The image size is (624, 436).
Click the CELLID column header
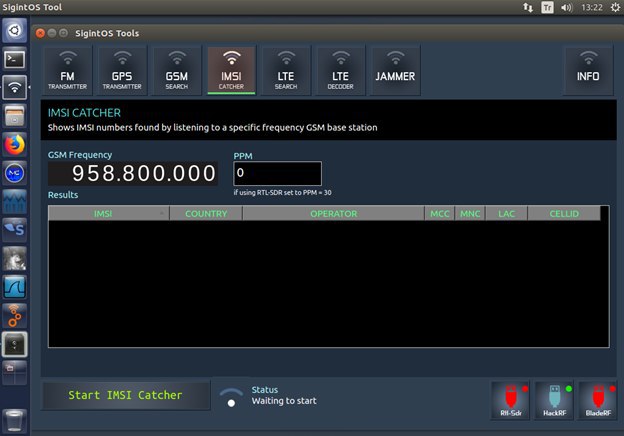[x=564, y=214]
